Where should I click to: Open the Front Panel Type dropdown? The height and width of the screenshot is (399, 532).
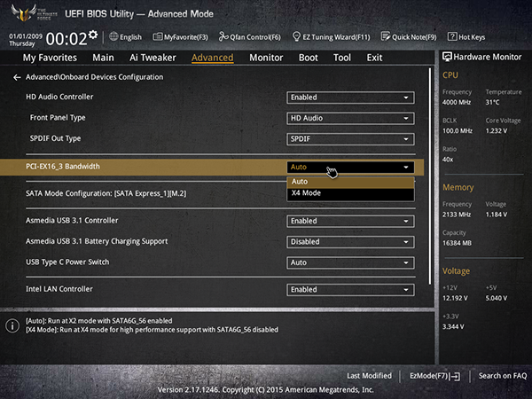(350, 119)
